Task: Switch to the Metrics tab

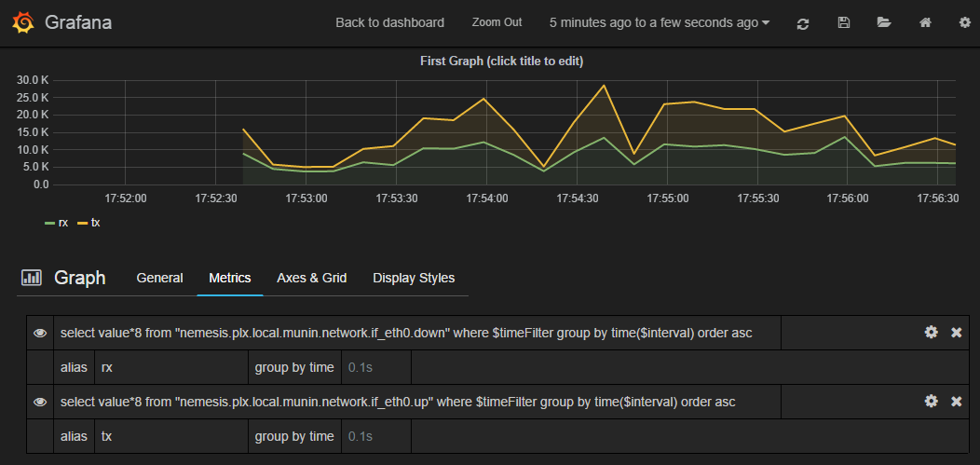Action: click(230, 278)
